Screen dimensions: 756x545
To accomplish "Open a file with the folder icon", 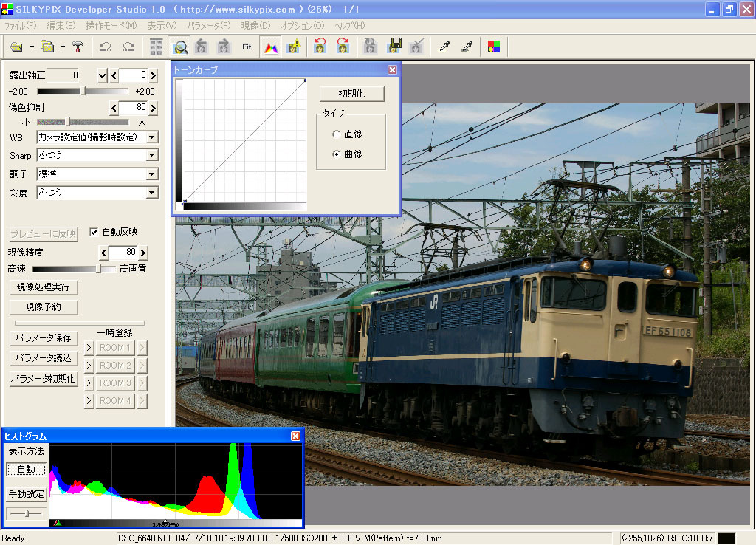I will 16,47.
